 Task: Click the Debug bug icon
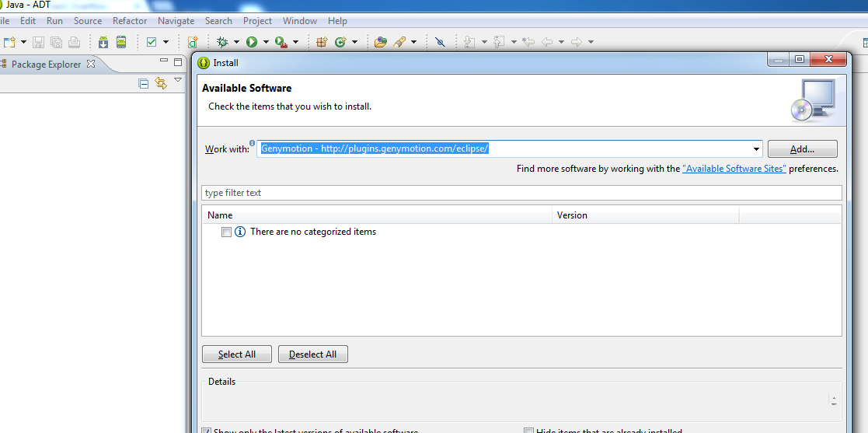coord(222,42)
